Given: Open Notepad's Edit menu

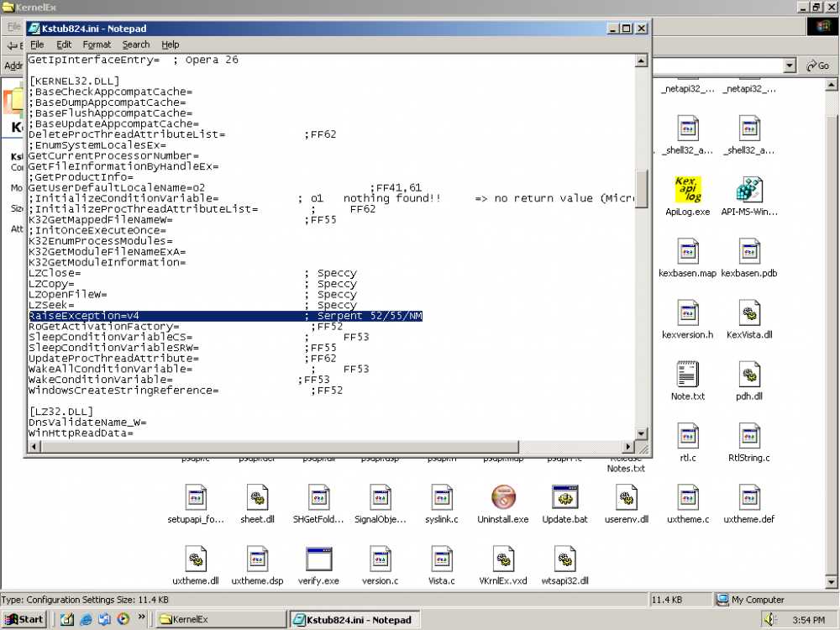Looking at the screenshot, I should (x=64, y=45).
